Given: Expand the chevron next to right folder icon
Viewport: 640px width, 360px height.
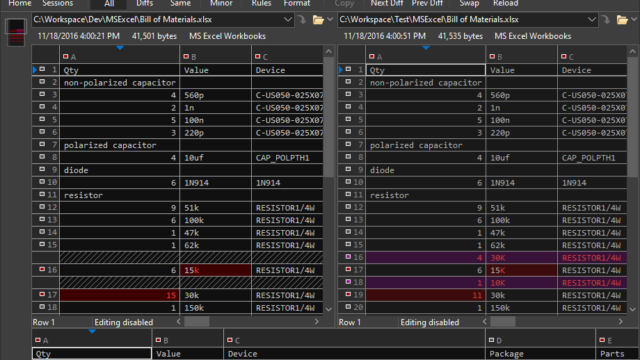Looking at the screenshot, I should (633, 20).
